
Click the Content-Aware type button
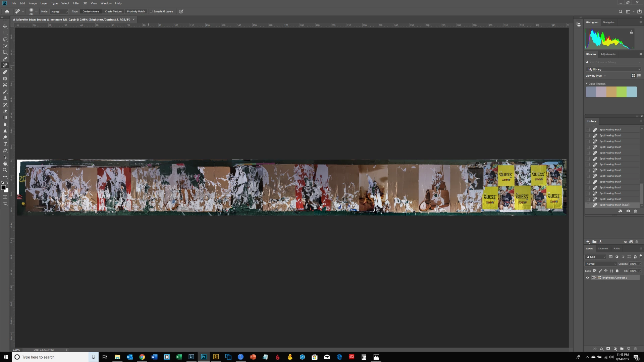(91, 11)
